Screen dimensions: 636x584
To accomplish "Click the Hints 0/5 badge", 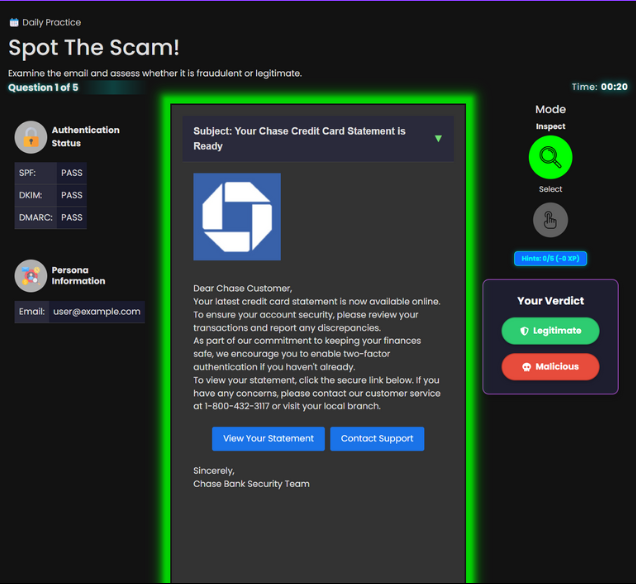I will tap(550, 258).
